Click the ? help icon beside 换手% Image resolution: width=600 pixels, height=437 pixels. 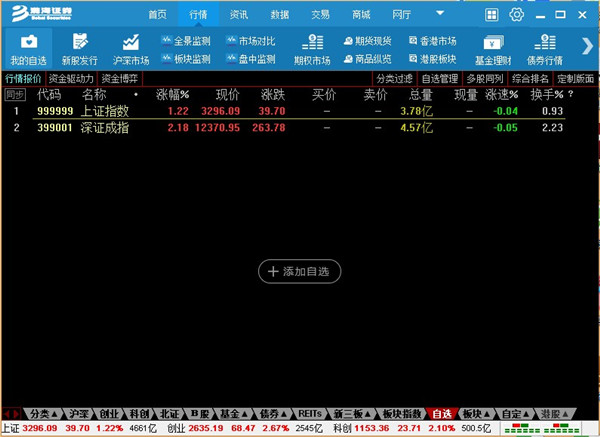coord(571,94)
